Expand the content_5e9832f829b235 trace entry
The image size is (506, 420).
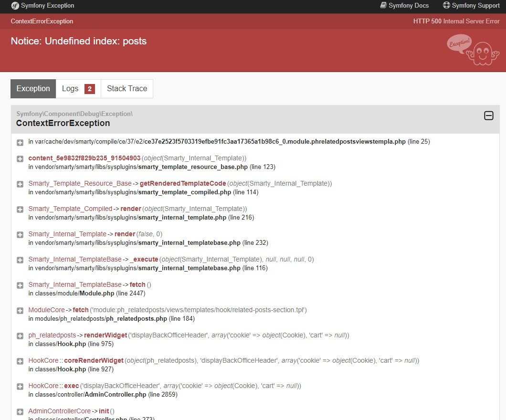pos(20,159)
